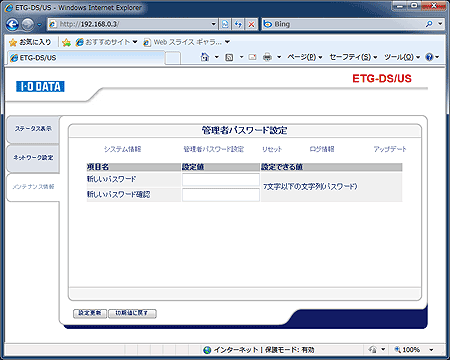Expand the おすすめサイト dropdown arrow

pyautogui.click(x=135, y=42)
